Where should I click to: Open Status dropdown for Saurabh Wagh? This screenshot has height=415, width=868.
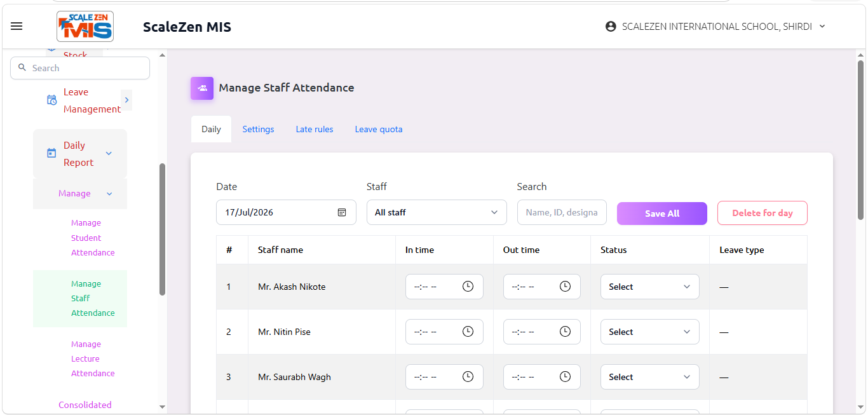click(x=649, y=377)
